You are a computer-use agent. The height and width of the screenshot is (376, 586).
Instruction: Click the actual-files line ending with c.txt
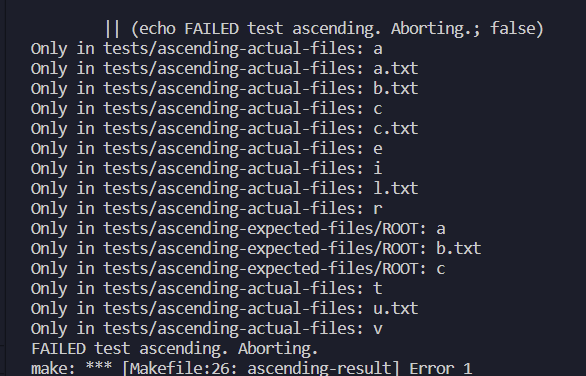coord(224,129)
